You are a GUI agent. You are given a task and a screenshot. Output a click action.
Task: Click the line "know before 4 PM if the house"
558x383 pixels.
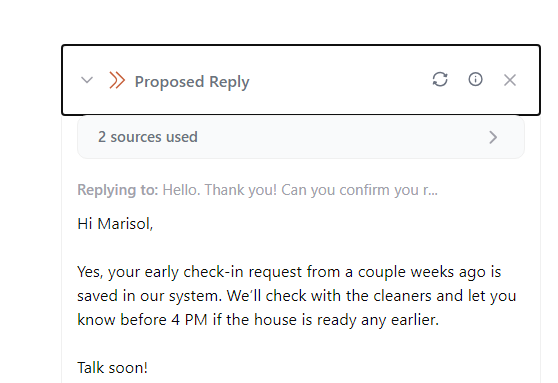click(258, 320)
